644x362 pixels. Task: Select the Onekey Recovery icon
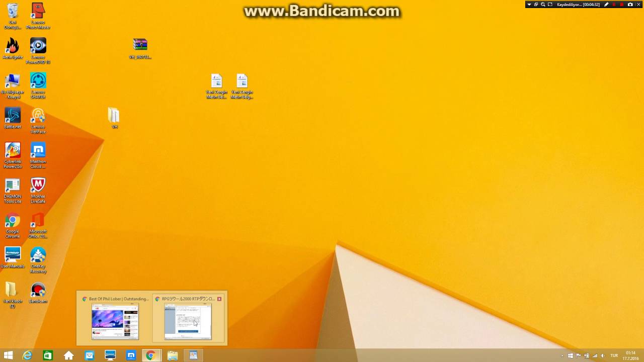coord(38,260)
